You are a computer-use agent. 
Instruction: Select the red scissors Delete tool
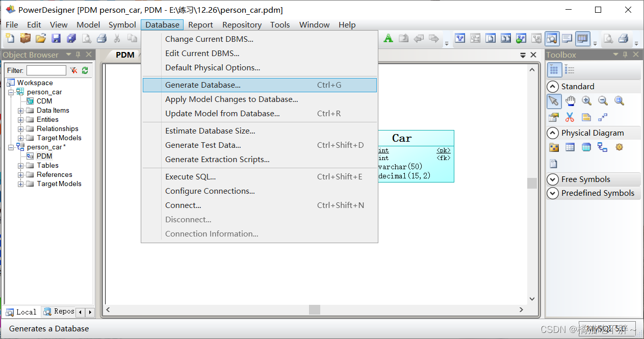(x=570, y=117)
